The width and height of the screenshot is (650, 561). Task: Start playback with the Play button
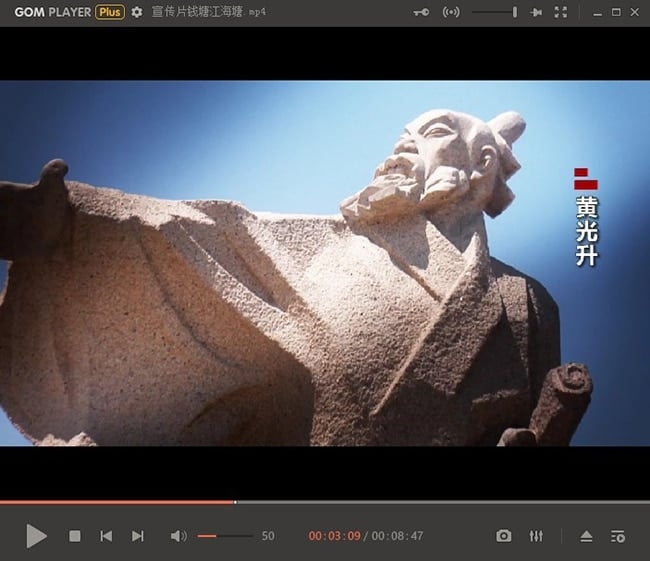coord(36,536)
